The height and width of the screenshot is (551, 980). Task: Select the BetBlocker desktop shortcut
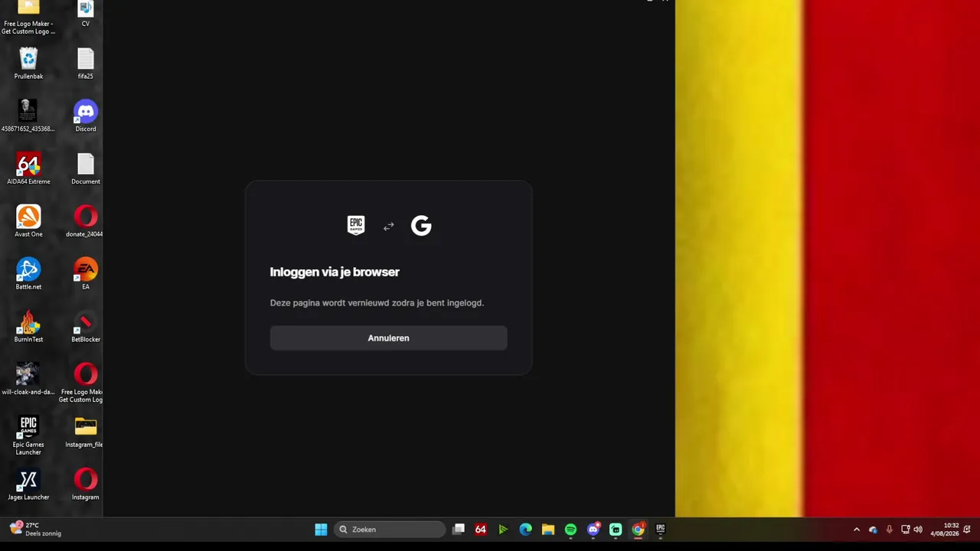click(x=86, y=327)
